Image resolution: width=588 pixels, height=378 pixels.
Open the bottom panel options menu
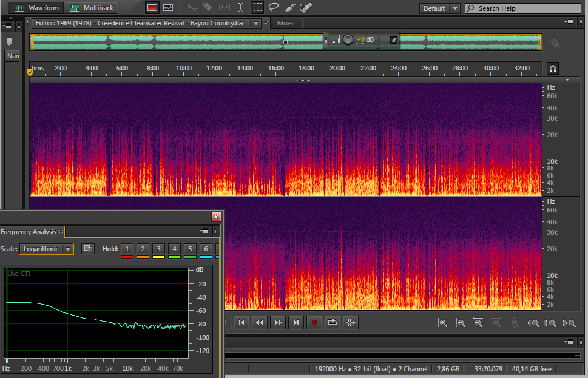[x=569, y=342]
